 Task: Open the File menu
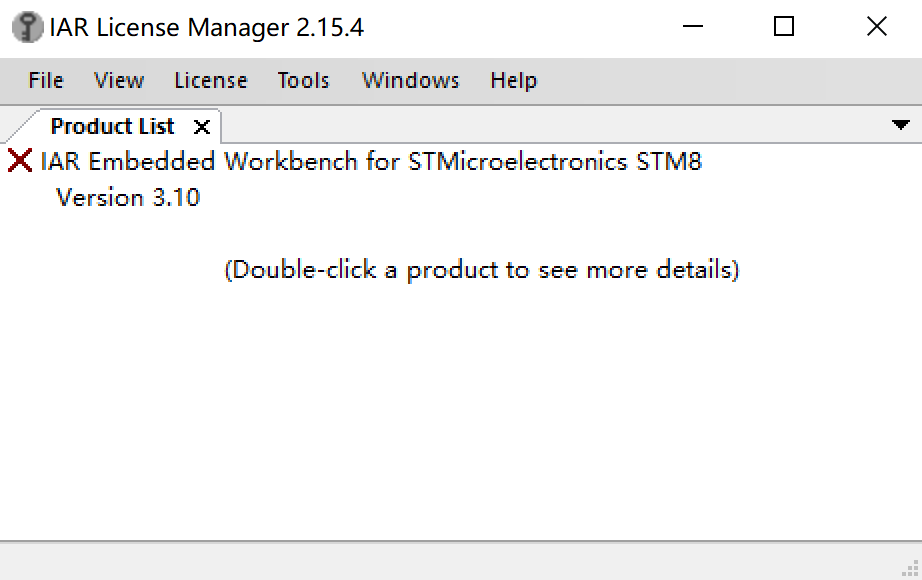click(46, 81)
